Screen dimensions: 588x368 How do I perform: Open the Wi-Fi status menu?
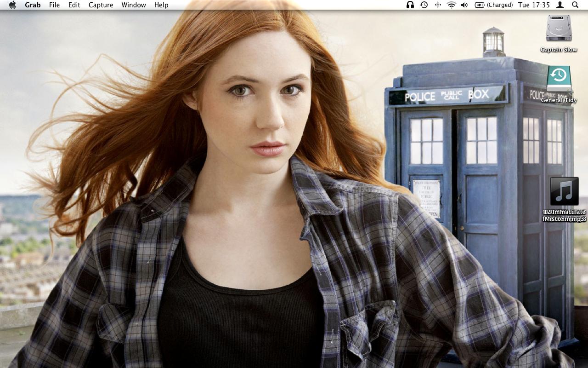click(x=451, y=5)
